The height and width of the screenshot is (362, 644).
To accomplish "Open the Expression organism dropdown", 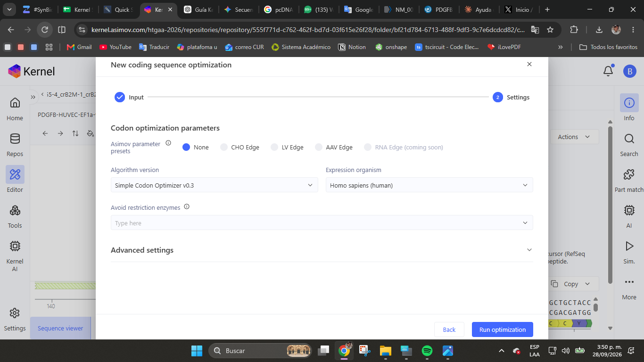I will click(429, 185).
